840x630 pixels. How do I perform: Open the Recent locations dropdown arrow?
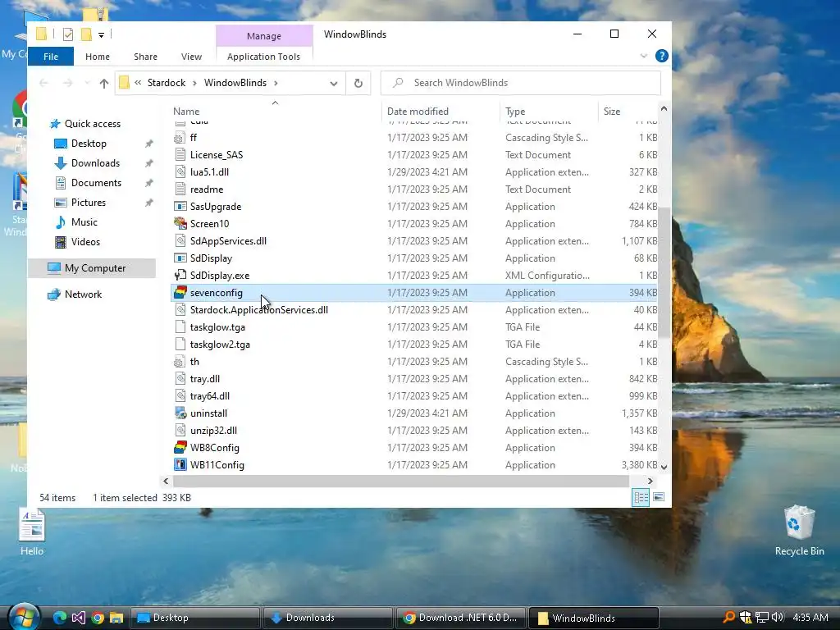point(87,83)
